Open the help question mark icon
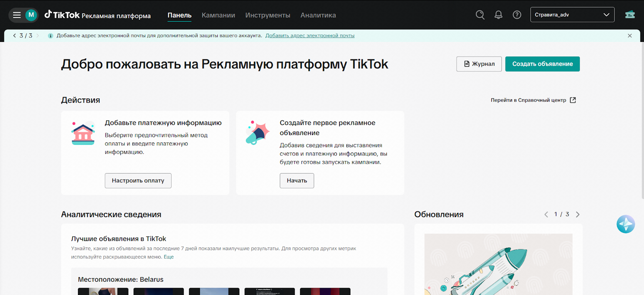644x295 pixels. pyautogui.click(x=517, y=15)
